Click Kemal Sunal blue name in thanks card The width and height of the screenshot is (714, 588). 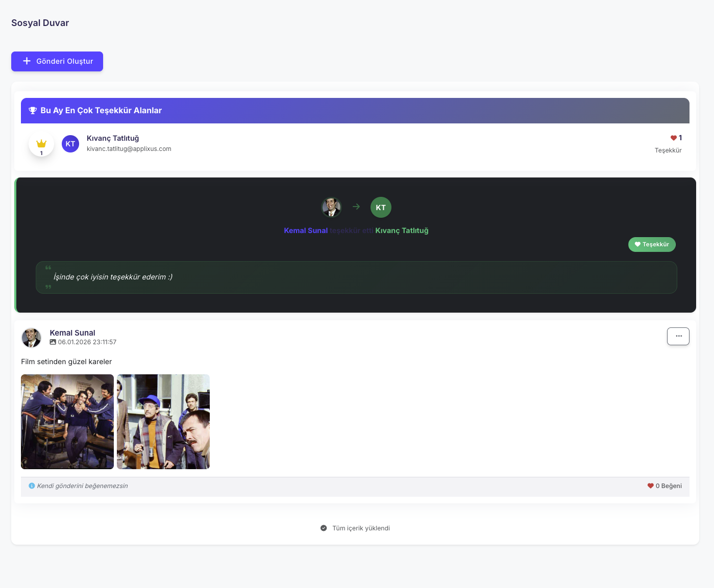(x=306, y=231)
